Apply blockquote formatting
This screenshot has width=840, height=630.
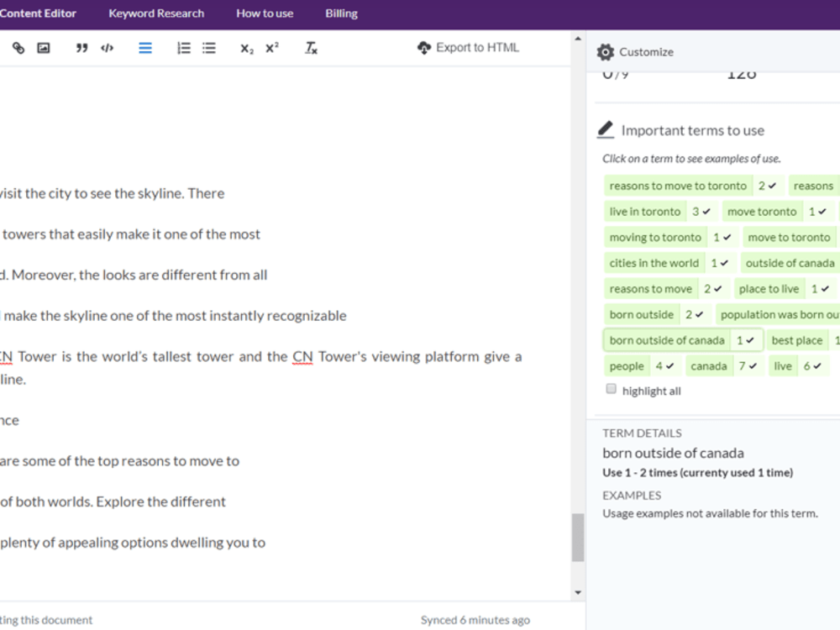tap(81, 48)
